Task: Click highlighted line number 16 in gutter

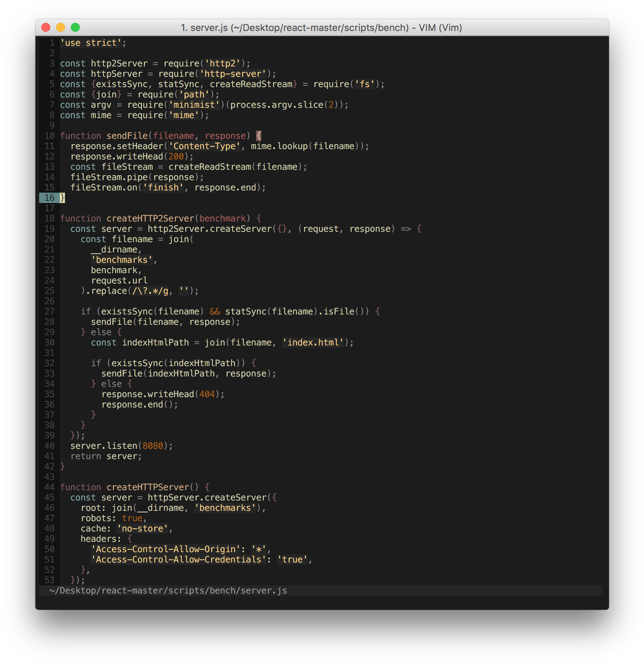Action: [x=49, y=198]
